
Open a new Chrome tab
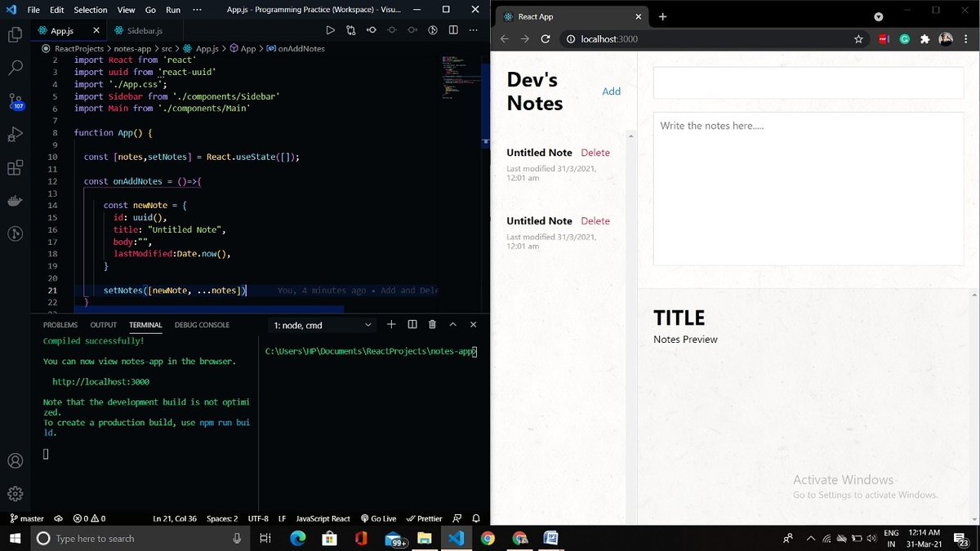click(662, 16)
